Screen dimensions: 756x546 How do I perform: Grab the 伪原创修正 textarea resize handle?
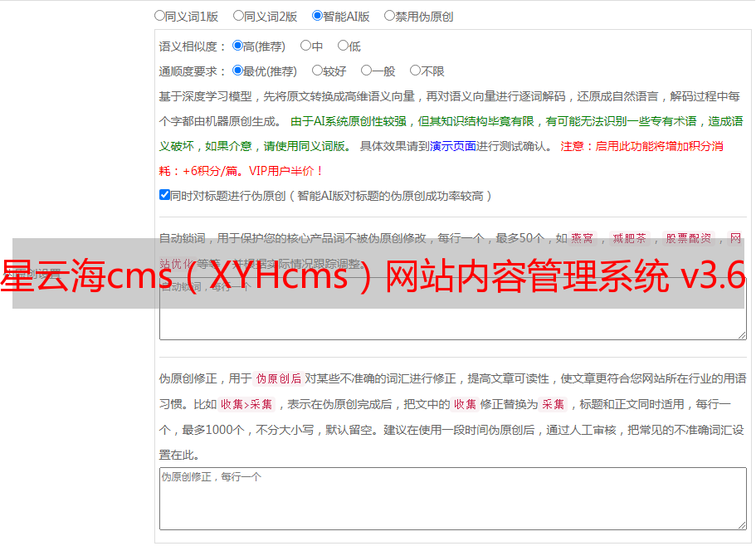[x=742, y=526]
